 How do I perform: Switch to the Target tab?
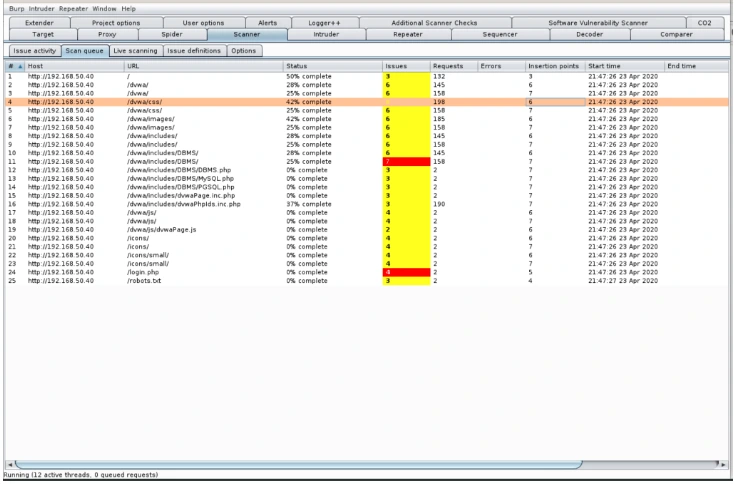point(43,34)
